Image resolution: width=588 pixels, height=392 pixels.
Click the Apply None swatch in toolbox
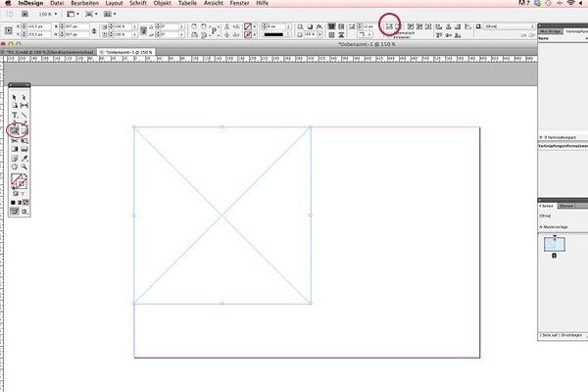pyautogui.click(x=25, y=203)
